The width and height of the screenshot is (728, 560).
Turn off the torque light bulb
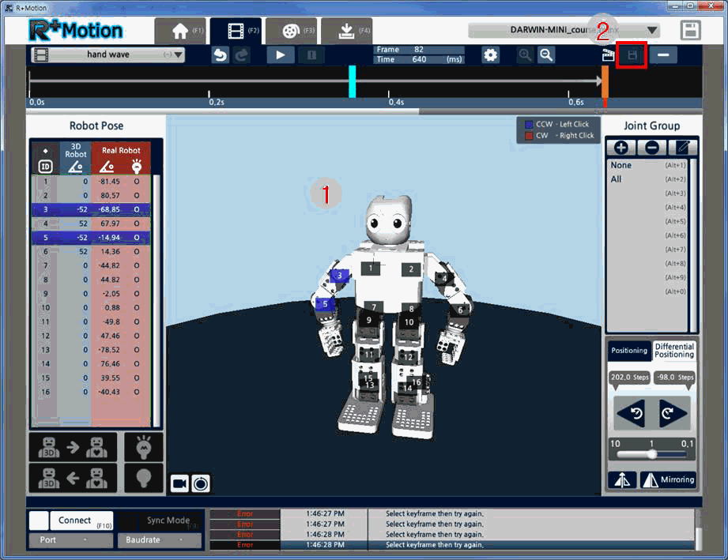pyautogui.click(x=144, y=477)
